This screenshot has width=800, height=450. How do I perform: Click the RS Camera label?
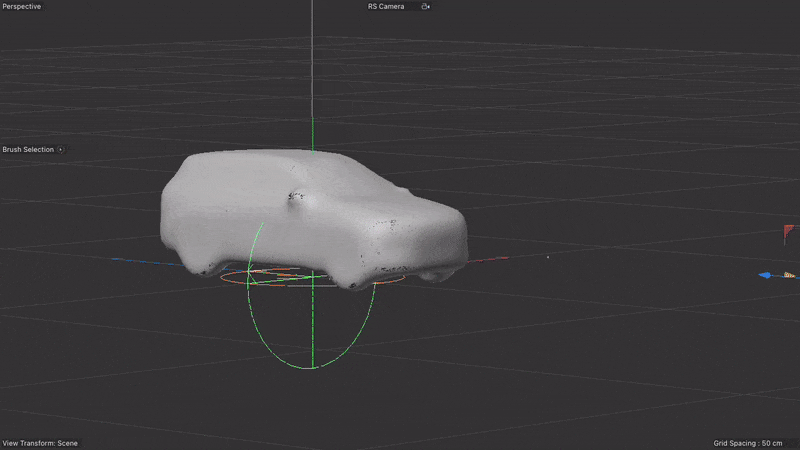[386, 7]
